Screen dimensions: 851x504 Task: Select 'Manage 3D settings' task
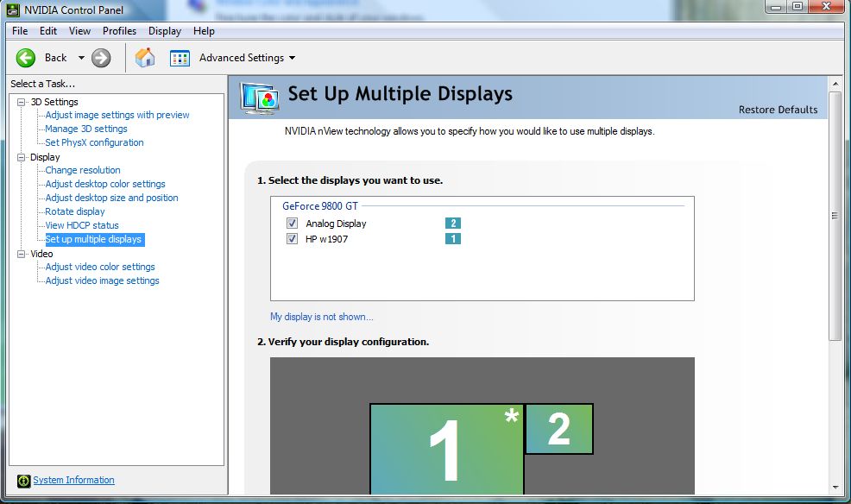[x=86, y=129]
